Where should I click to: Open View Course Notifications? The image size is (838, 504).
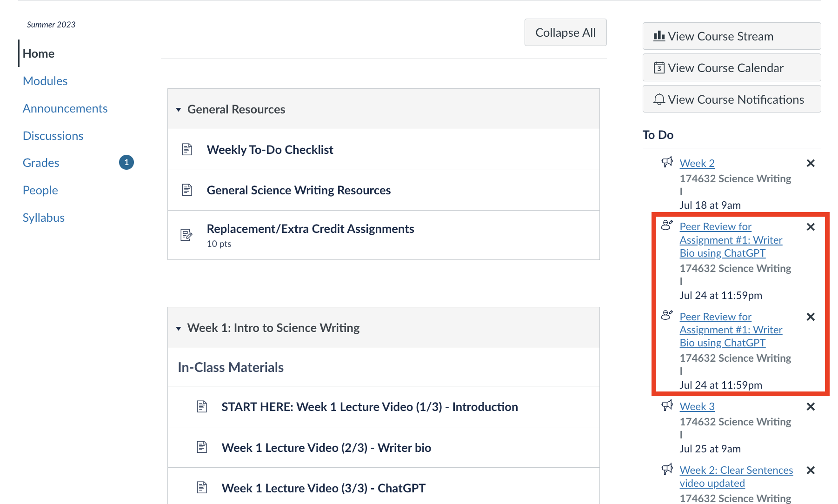pyautogui.click(x=732, y=99)
